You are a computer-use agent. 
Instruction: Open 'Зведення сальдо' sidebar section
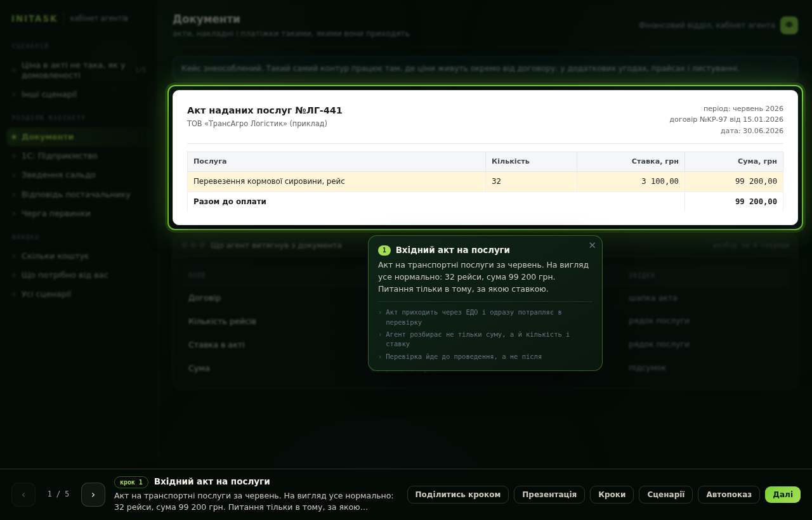click(x=79, y=175)
